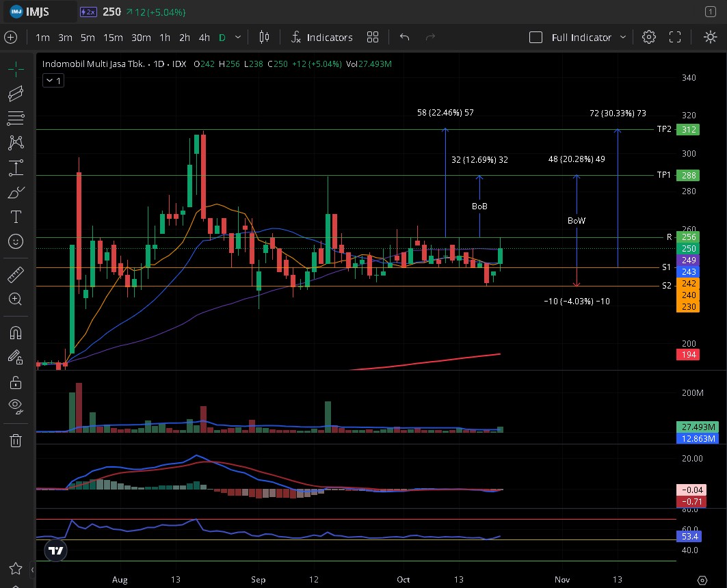Select the trend line drawing tool
This screenshot has width=727, height=588.
tap(15, 94)
